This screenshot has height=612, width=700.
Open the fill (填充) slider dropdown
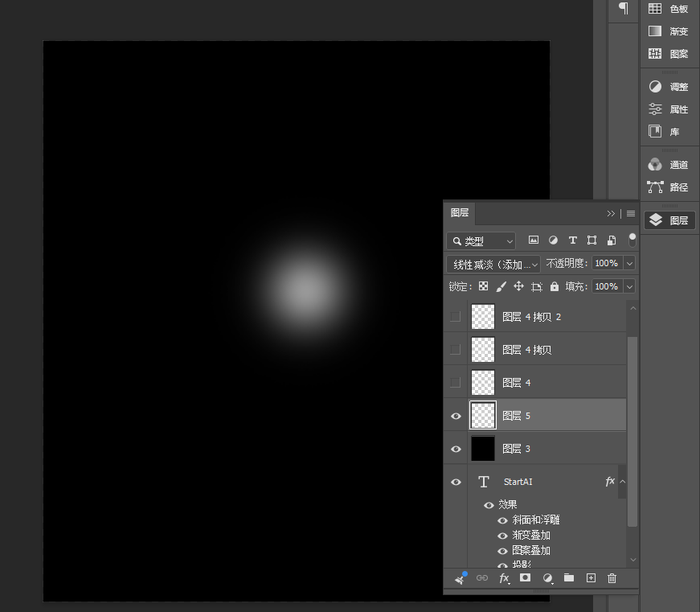pos(629,286)
